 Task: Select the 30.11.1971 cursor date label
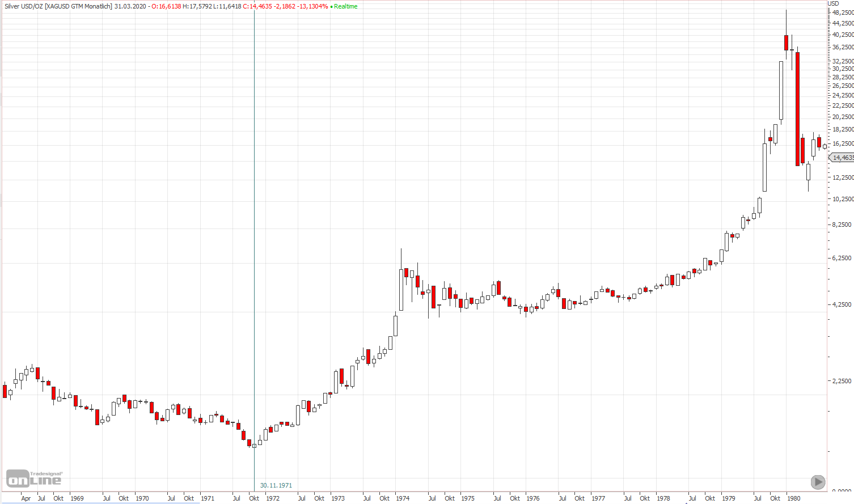pyautogui.click(x=276, y=485)
